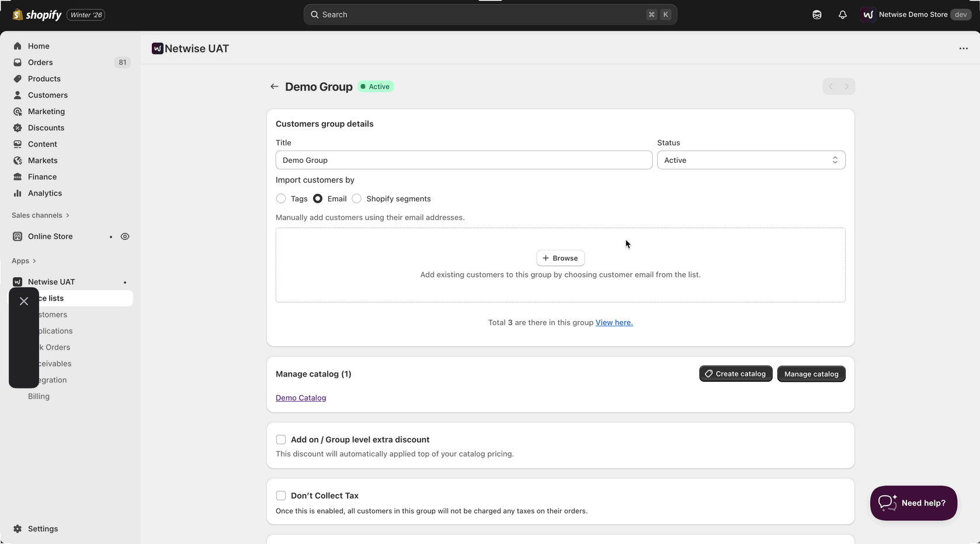980x544 pixels.
Task: Click the notifications bell icon
Action: (x=842, y=15)
